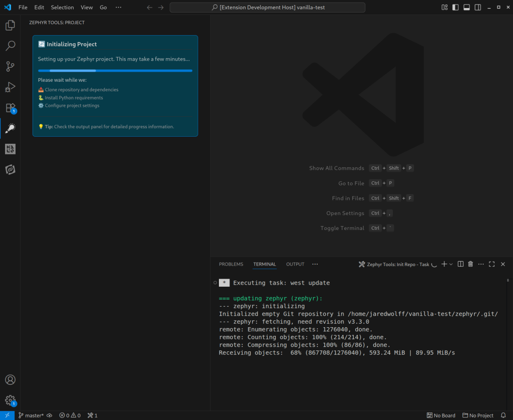Click 'Clone repository and dependencies' step
Screen dimensions: 513x420
tap(78, 90)
